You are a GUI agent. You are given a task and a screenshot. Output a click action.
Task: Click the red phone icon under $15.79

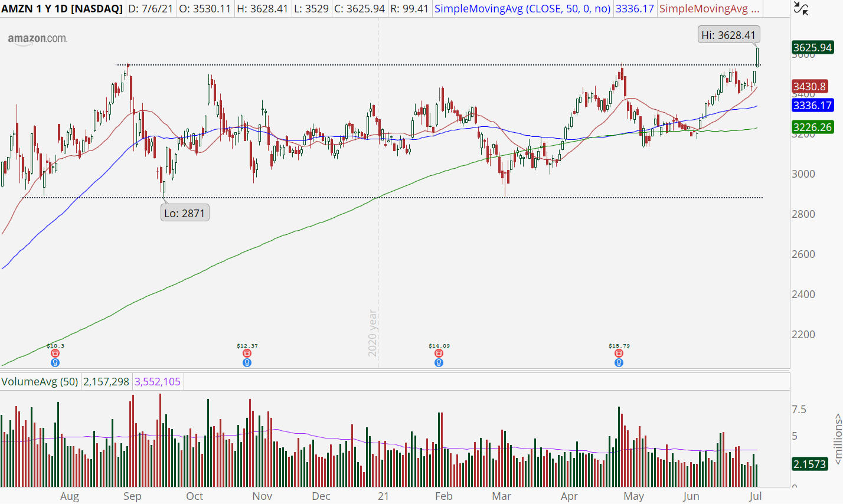click(619, 353)
